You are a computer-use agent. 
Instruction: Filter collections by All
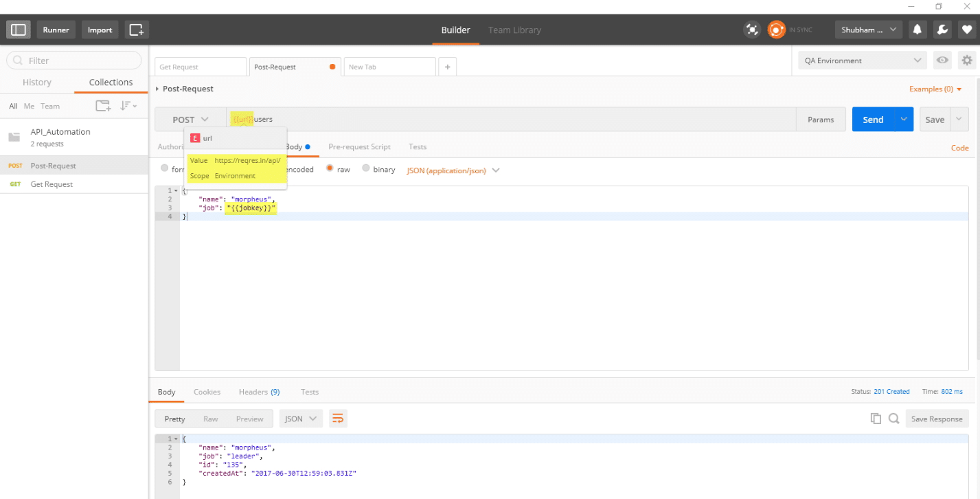tap(13, 106)
